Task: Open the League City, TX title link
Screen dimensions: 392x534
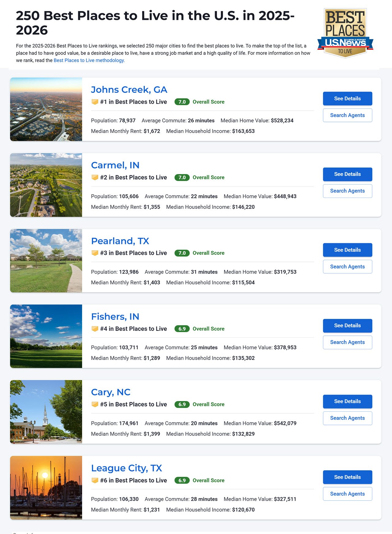Action: [x=126, y=468]
